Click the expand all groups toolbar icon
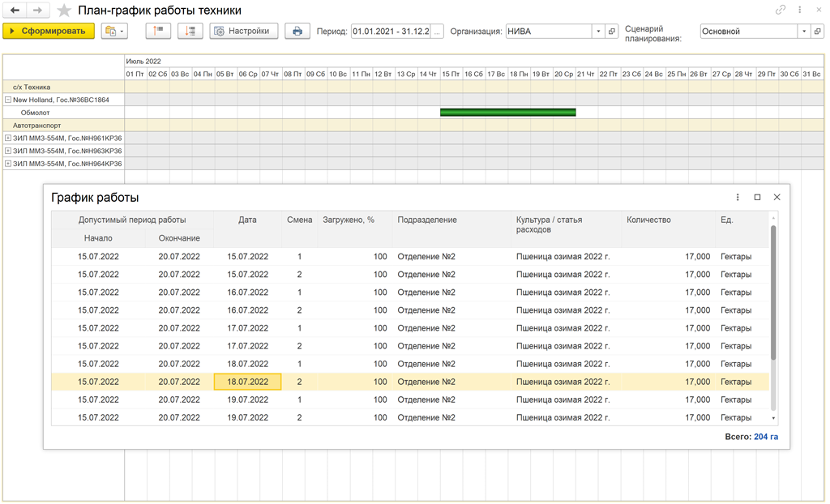This screenshot has width=830, height=504. tap(190, 31)
